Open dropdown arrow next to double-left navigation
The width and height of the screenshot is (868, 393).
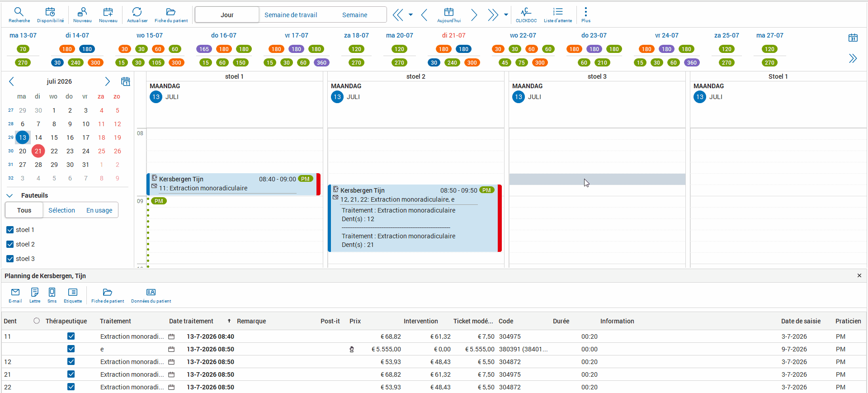tap(410, 15)
